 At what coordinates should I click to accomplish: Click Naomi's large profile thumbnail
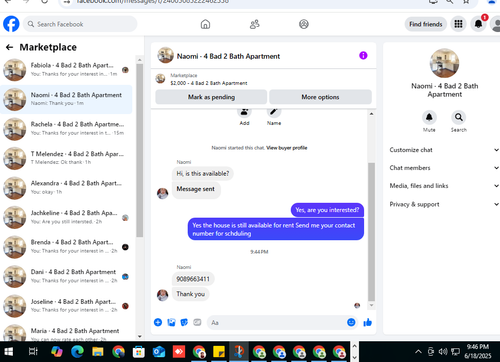click(x=444, y=63)
